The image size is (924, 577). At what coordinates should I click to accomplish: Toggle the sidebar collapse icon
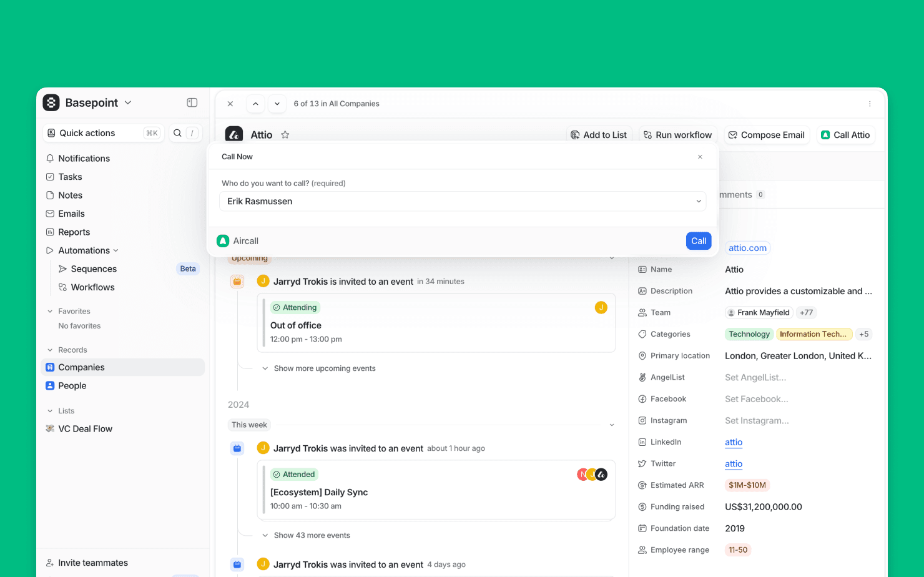pyautogui.click(x=192, y=102)
